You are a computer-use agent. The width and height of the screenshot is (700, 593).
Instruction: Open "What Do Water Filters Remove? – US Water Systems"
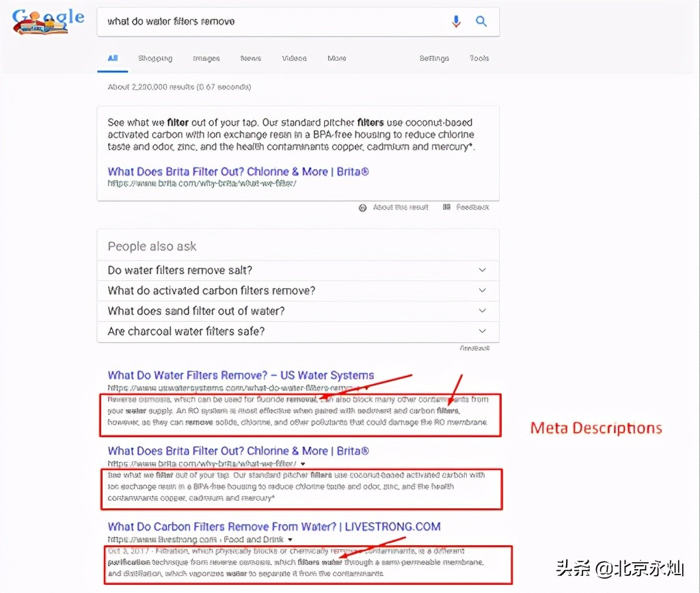241,375
